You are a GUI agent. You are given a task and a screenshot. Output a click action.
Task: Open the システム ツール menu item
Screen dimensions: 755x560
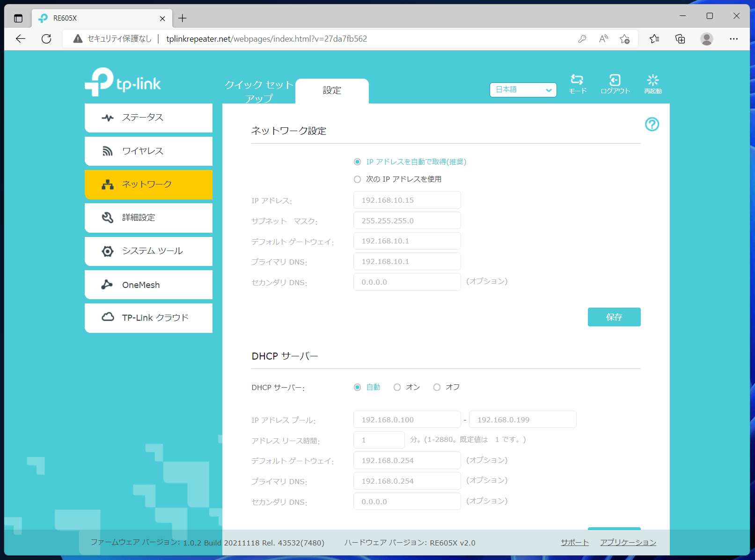click(x=148, y=251)
